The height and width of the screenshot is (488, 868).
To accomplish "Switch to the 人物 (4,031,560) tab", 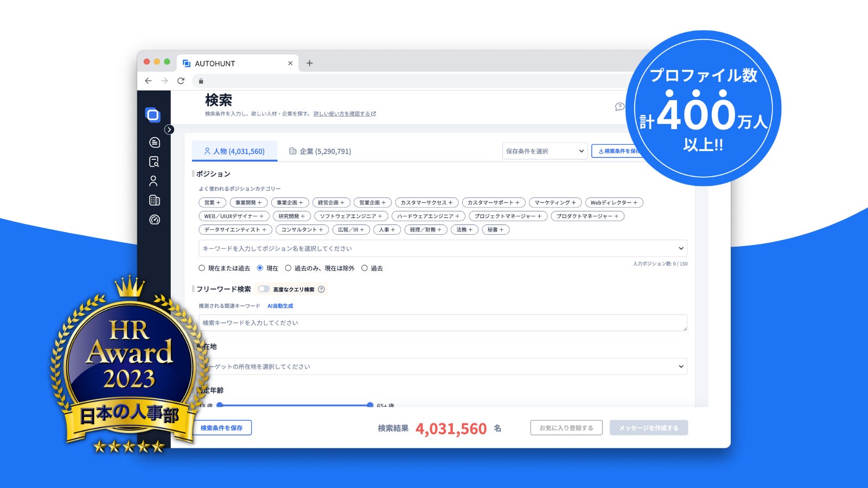I will [234, 151].
